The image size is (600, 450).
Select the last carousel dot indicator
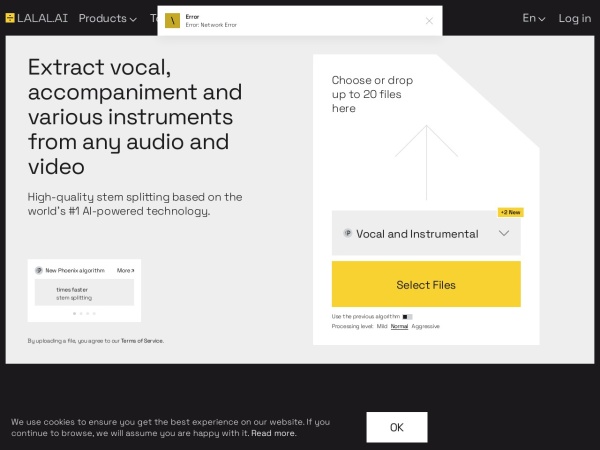tap(94, 313)
